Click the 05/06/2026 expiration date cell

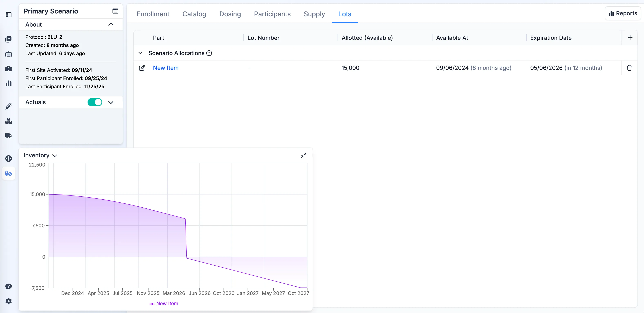pyautogui.click(x=566, y=68)
